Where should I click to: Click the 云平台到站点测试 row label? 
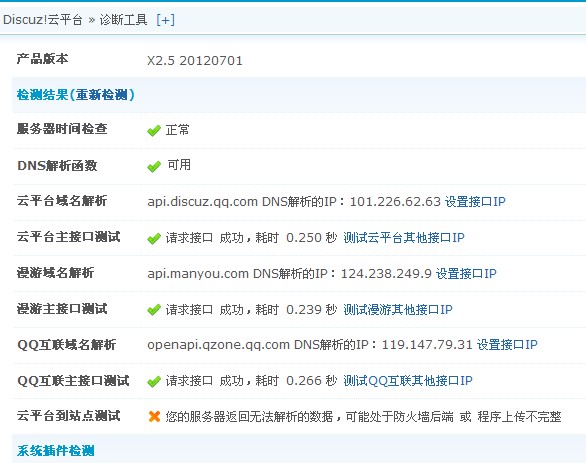tap(68, 416)
